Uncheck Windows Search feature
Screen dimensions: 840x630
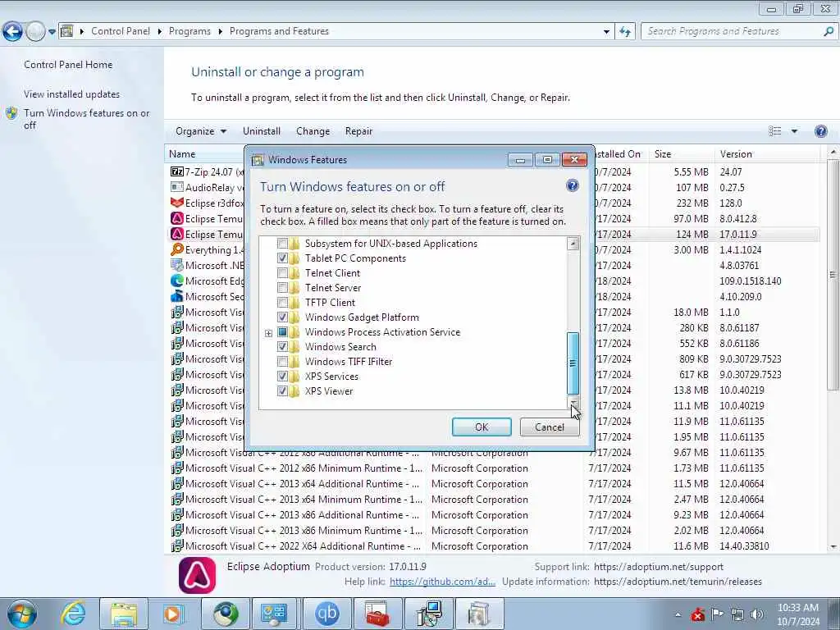click(282, 347)
